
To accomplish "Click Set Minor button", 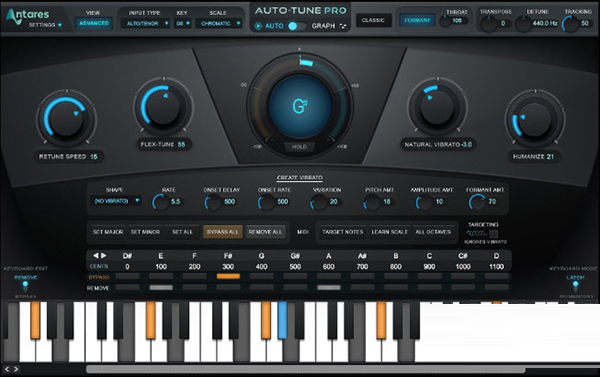I will tap(145, 232).
